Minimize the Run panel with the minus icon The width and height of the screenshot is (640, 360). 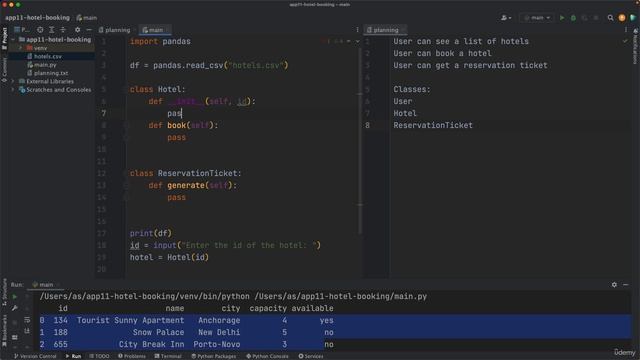coord(626,284)
